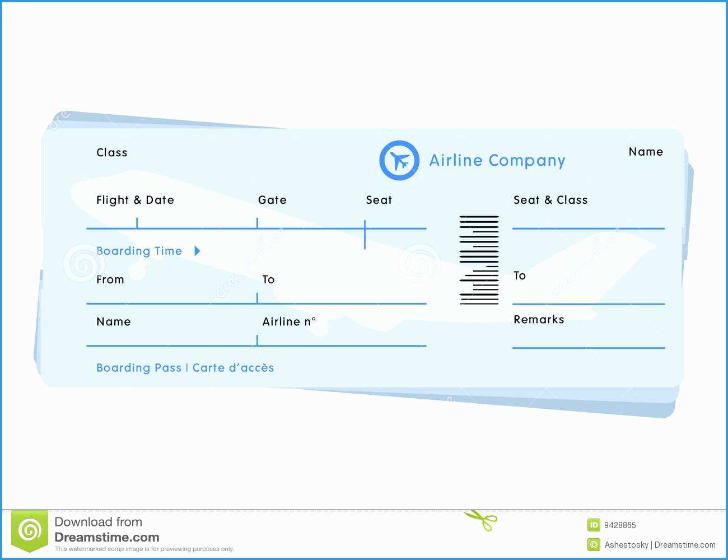Select the Seat & Class field
The image size is (728, 560).
click(x=550, y=200)
